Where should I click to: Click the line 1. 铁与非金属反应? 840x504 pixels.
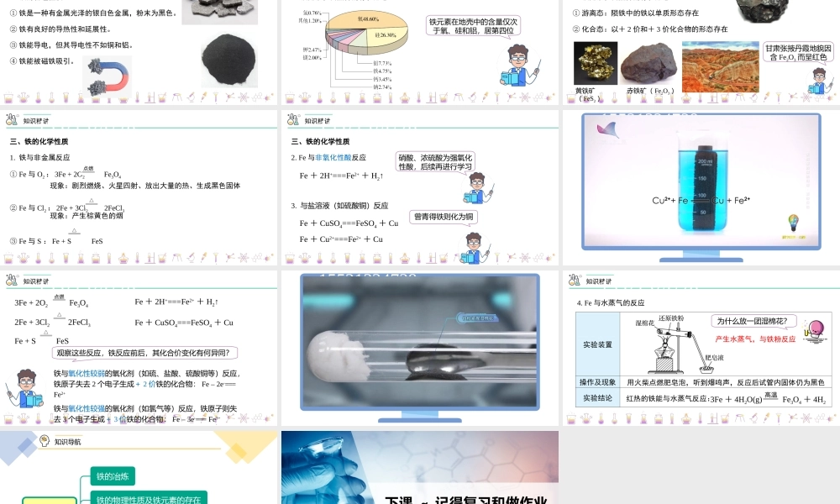[39, 157]
